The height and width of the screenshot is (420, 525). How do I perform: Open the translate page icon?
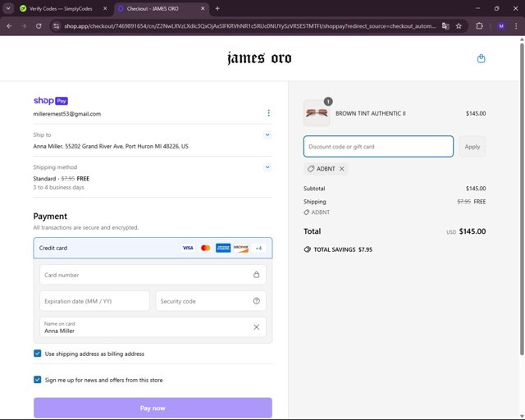tap(445, 26)
